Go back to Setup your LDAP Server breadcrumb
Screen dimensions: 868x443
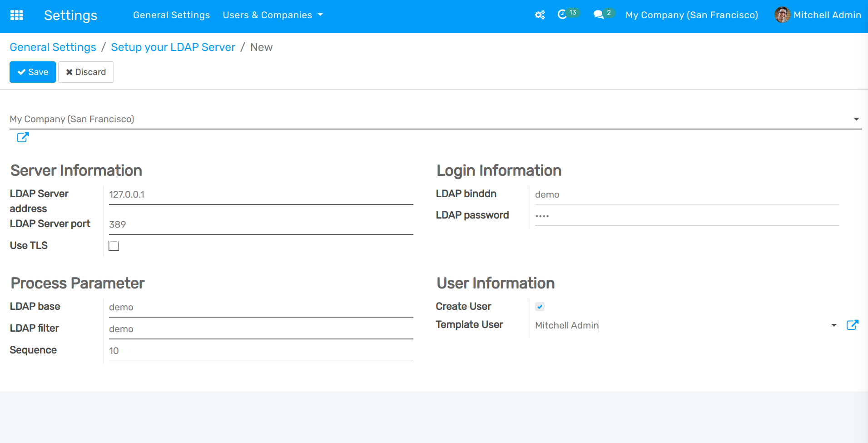coord(173,47)
